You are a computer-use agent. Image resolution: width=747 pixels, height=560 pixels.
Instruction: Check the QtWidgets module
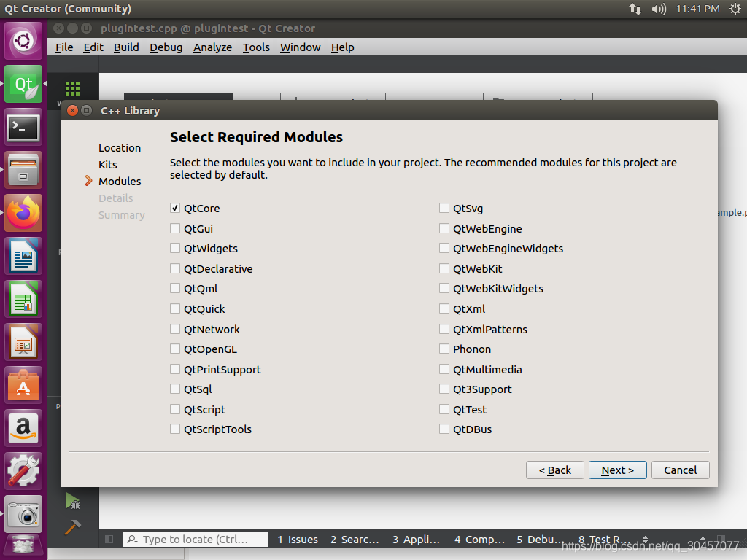pos(175,248)
